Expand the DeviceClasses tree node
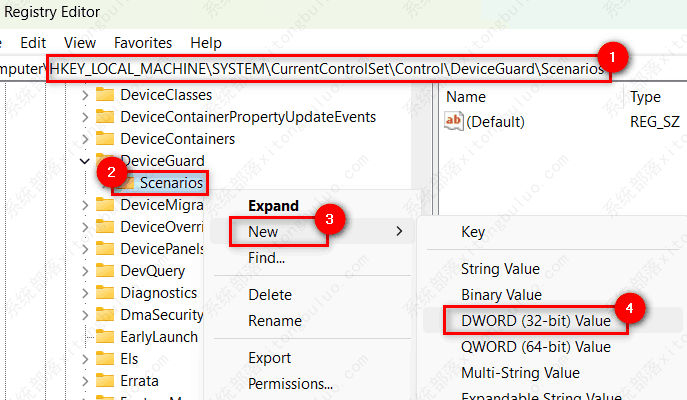 pyautogui.click(x=84, y=95)
